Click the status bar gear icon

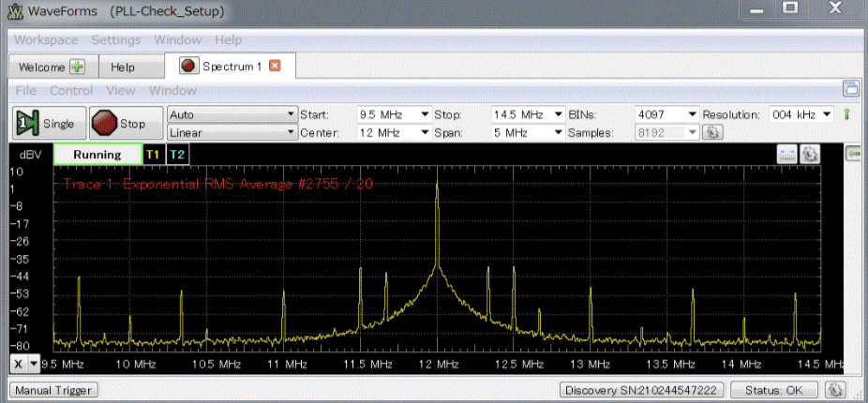pos(835,390)
